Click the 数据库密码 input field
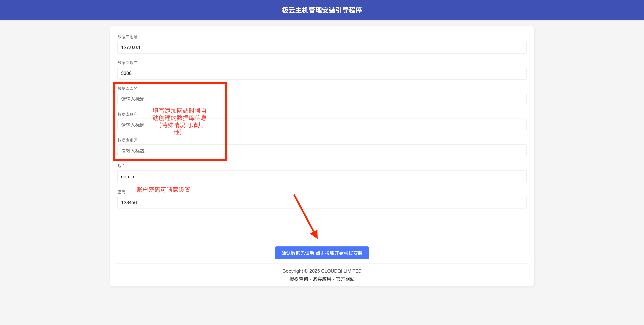This screenshot has height=325, width=644. point(322,151)
